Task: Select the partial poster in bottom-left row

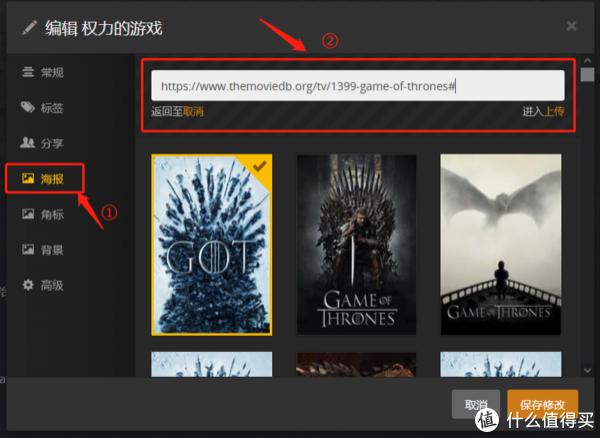Action: (x=211, y=363)
